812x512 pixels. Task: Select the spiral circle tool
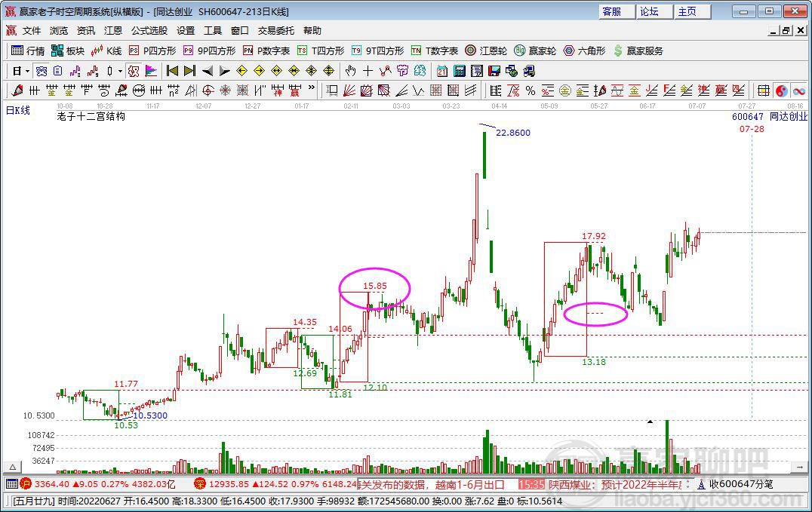(208, 90)
